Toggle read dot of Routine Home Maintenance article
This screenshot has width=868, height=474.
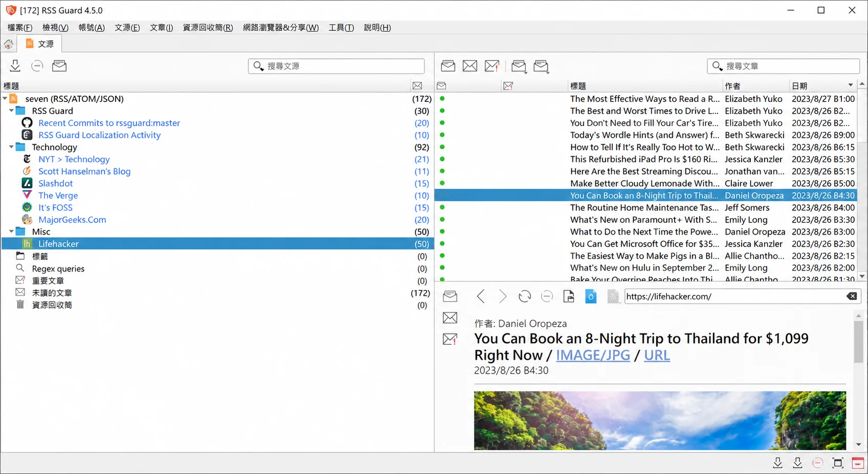442,208
